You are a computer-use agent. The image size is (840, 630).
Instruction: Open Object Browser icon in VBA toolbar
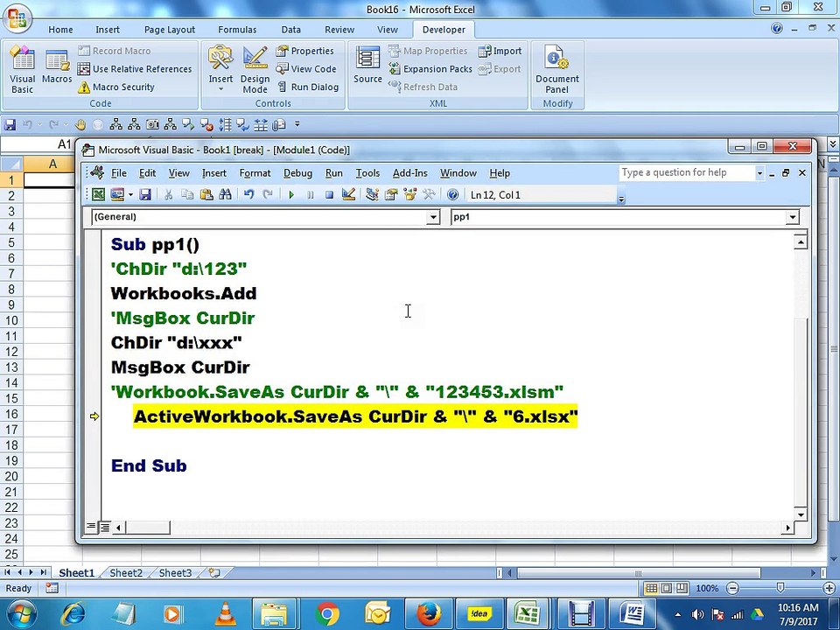pyautogui.click(x=410, y=194)
